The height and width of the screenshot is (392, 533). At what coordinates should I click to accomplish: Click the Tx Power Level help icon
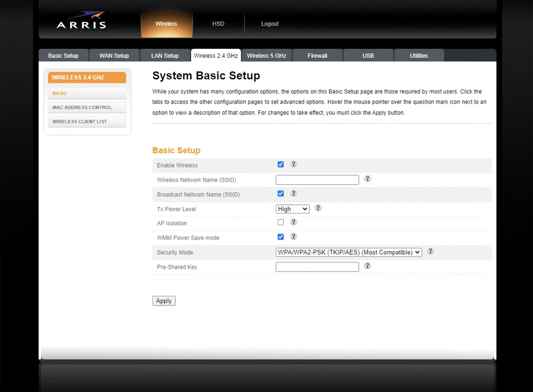click(318, 208)
